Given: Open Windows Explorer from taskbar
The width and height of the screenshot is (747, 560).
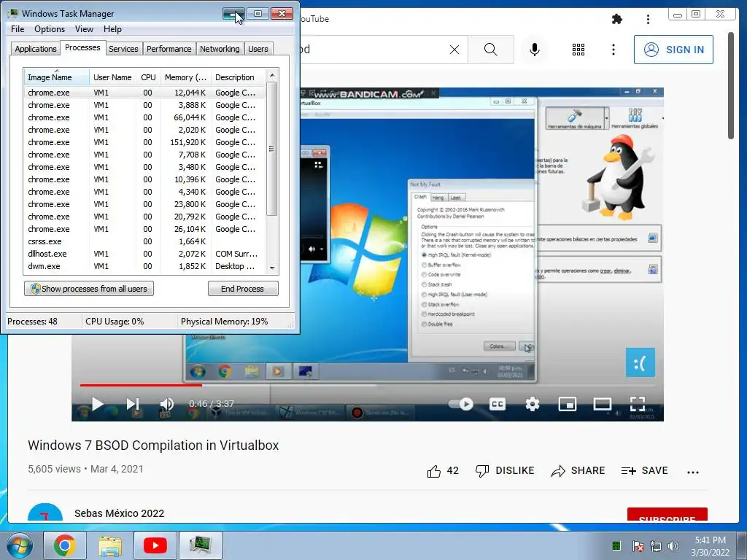Looking at the screenshot, I should (x=110, y=545).
